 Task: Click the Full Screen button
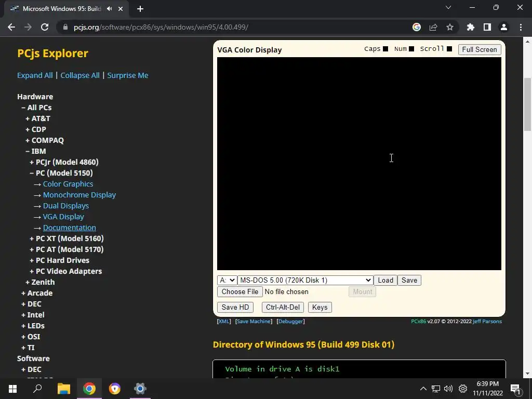coord(480,49)
